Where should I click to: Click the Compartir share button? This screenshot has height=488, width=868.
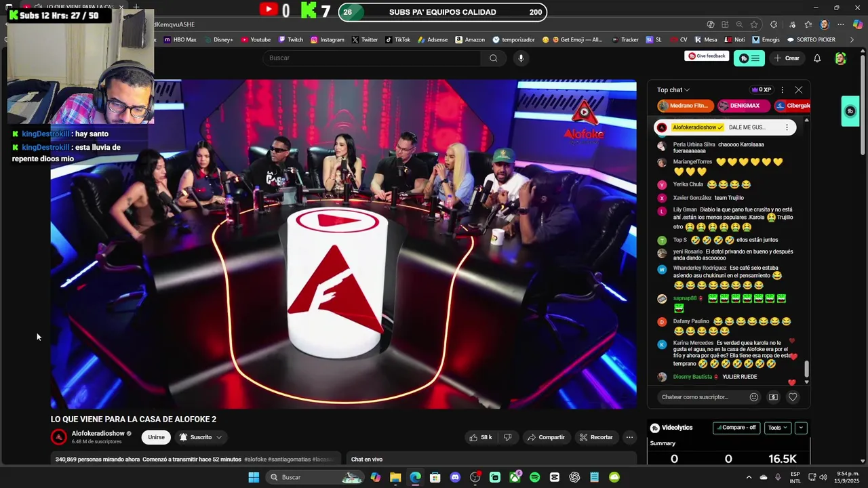coord(546,437)
